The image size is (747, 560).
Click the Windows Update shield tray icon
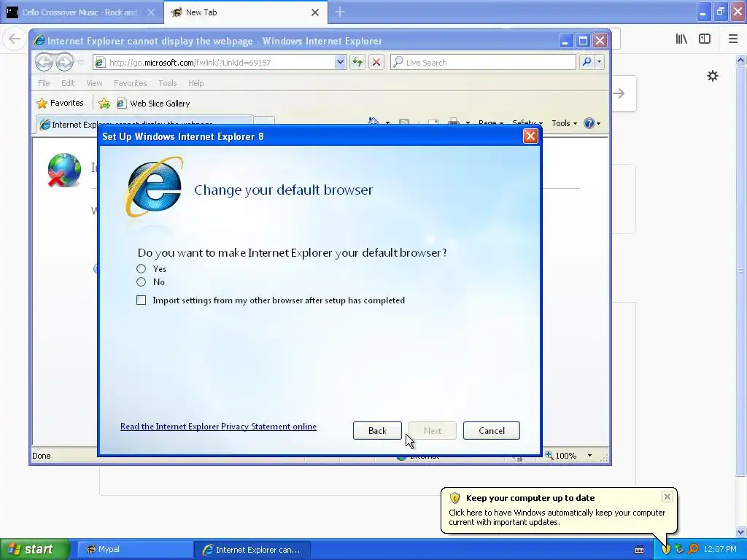pyautogui.click(x=666, y=549)
